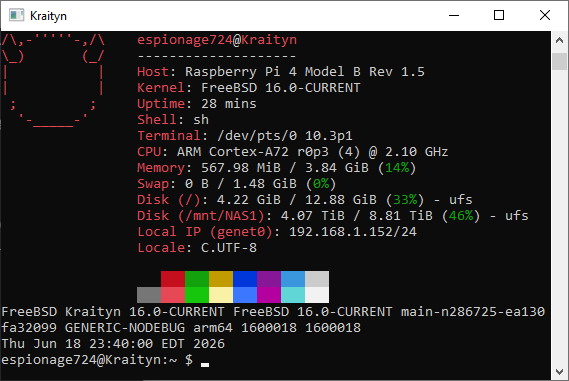569x381 pixels.
Task: Click the dark blue color block
Action: pyautogui.click(x=245, y=279)
